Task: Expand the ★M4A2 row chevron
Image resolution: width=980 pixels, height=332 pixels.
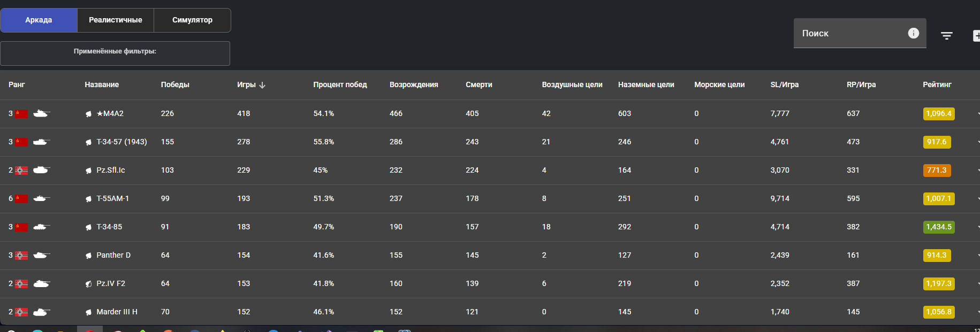Action: coord(977,114)
